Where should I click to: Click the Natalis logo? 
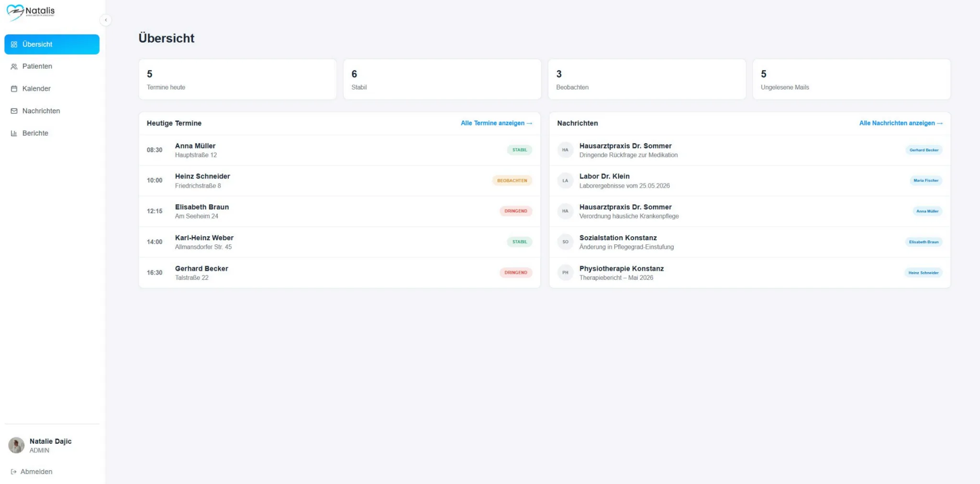click(31, 12)
